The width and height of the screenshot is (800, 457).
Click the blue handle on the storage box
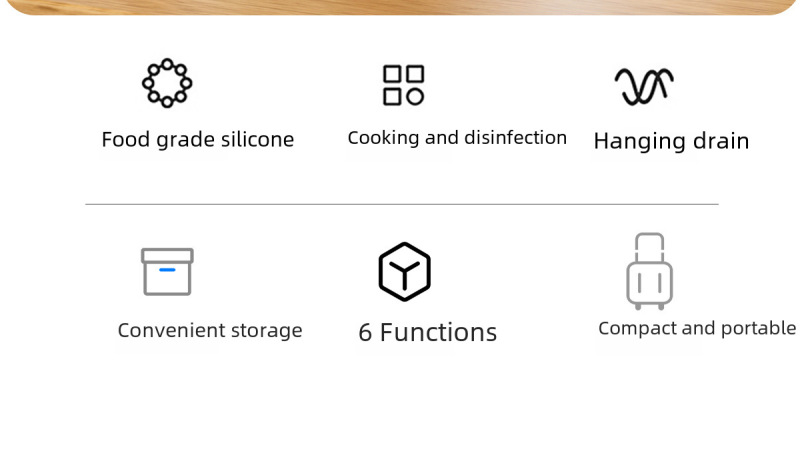coord(167,270)
